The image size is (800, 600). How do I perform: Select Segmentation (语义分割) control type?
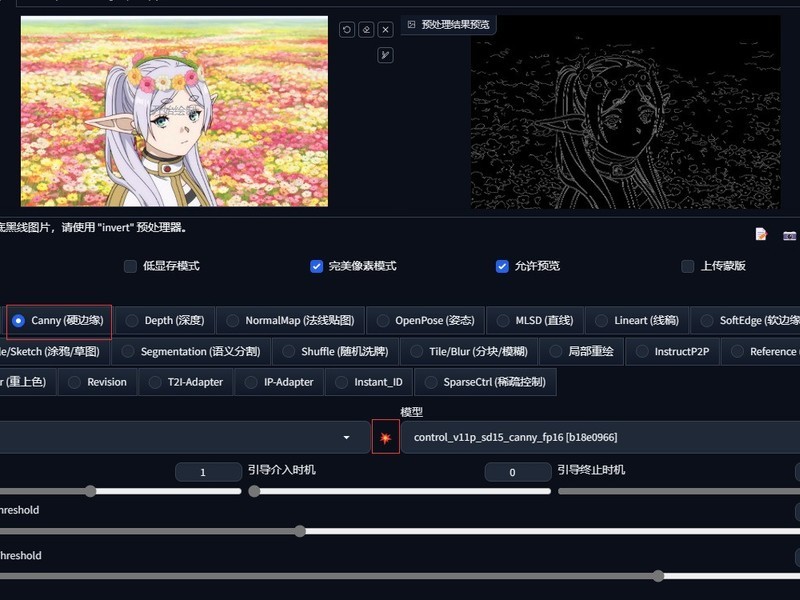191,352
